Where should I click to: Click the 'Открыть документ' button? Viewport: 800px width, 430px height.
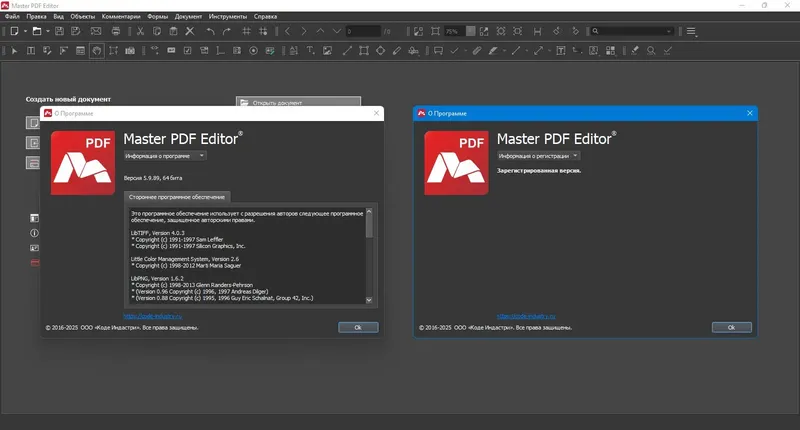(x=298, y=102)
